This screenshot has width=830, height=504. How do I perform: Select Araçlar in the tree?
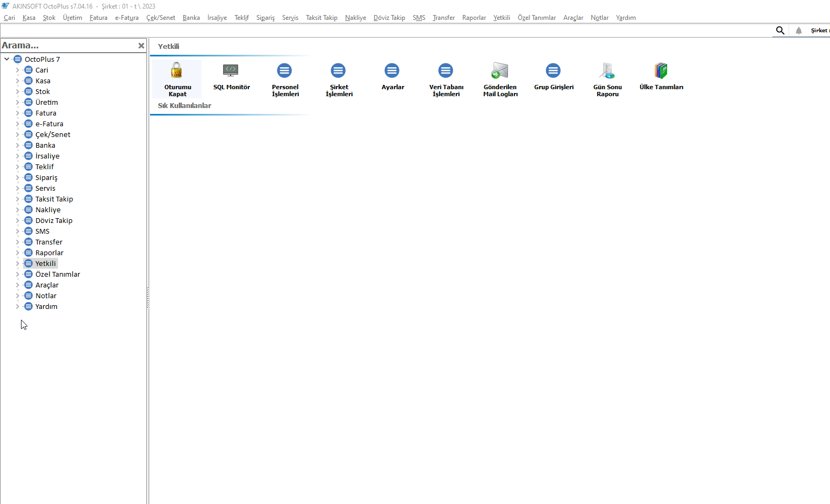point(47,285)
